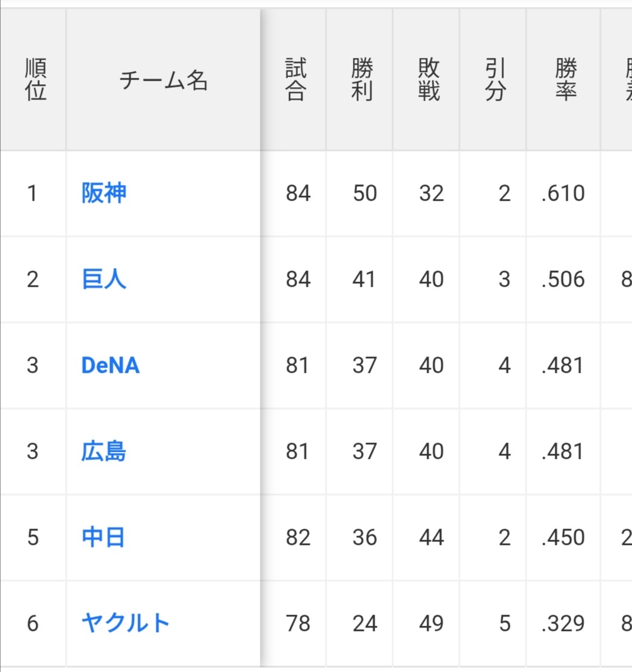The width and height of the screenshot is (632, 672).
Task: Click the DeNA team link
Action: point(110,365)
